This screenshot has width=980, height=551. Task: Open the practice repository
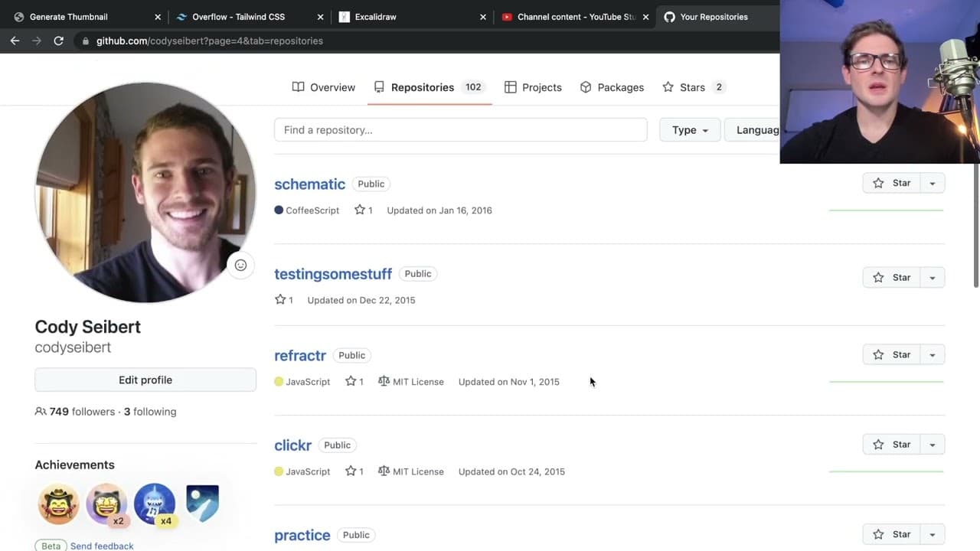point(302,535)
